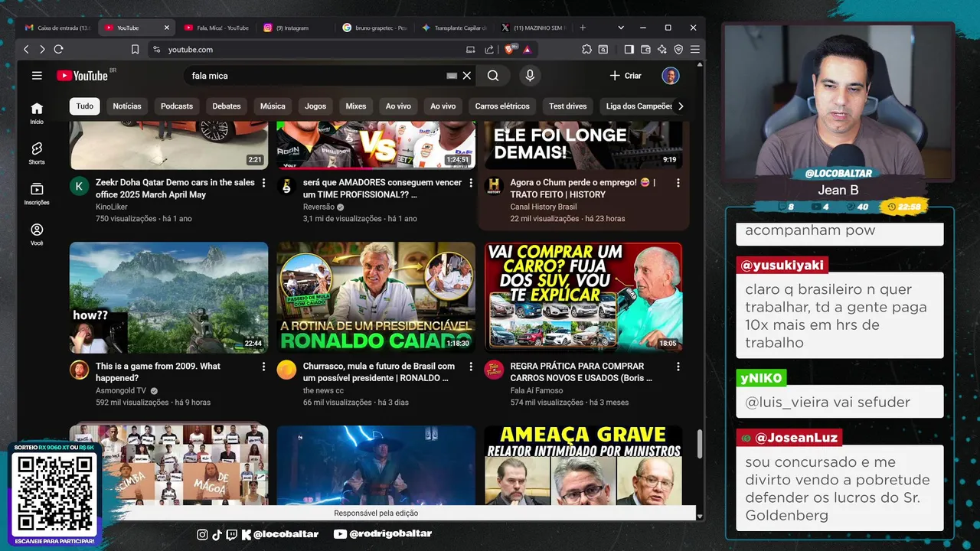Select the Carros elétricos filter chip
This screenshot has width=980, height=551.
click(502, 106)
